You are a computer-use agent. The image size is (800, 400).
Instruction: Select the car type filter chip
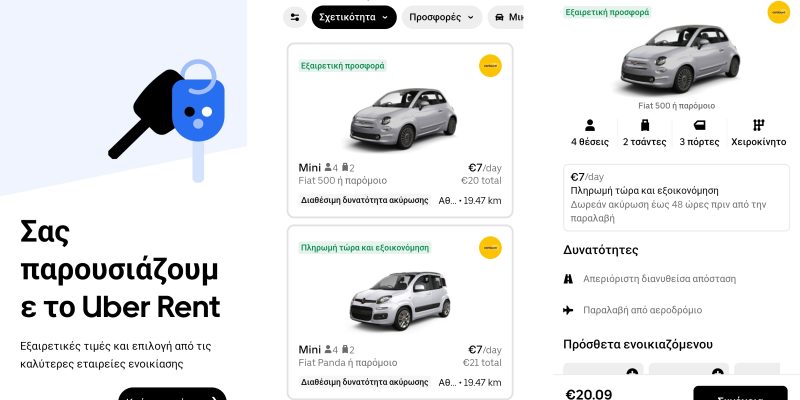coord(506,17)
